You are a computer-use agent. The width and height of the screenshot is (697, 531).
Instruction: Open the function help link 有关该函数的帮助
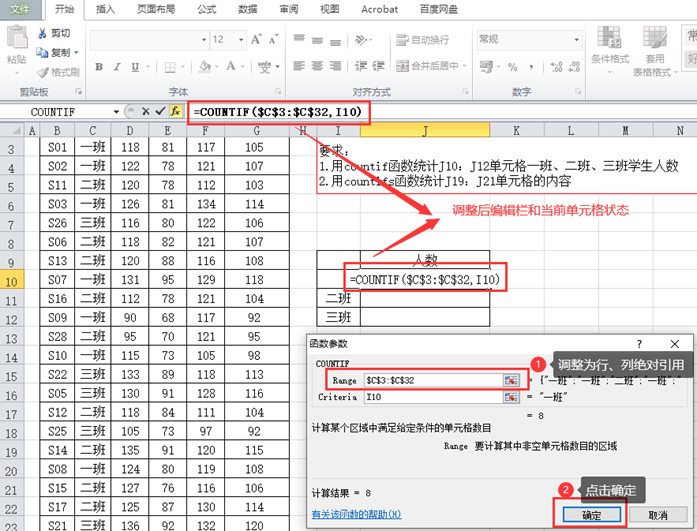coord(357,514)
